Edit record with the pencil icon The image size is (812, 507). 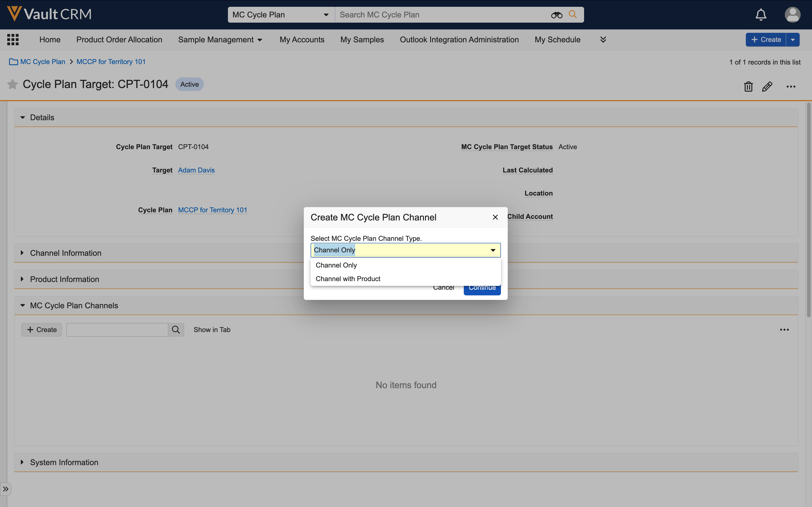click(767, 86)
